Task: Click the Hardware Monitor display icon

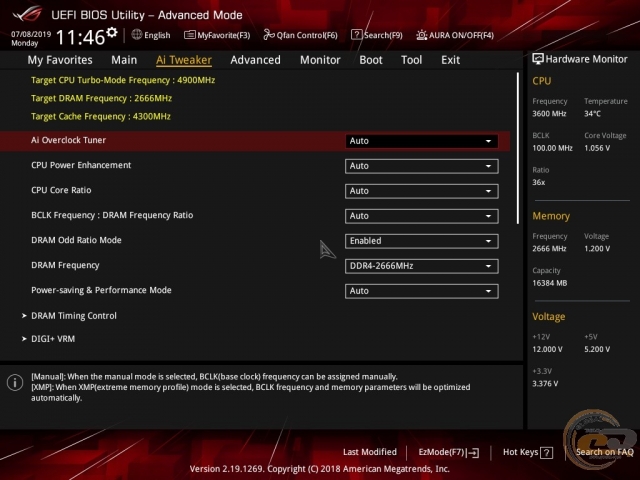Action: click(x=538, y=59)
